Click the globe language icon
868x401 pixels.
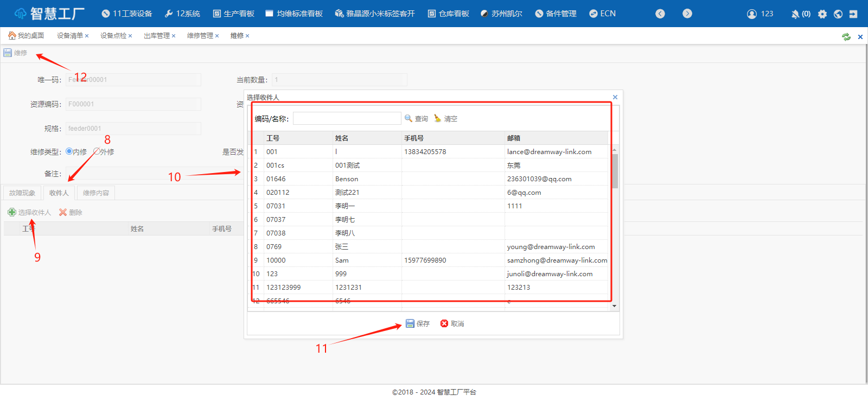(838, 14)
